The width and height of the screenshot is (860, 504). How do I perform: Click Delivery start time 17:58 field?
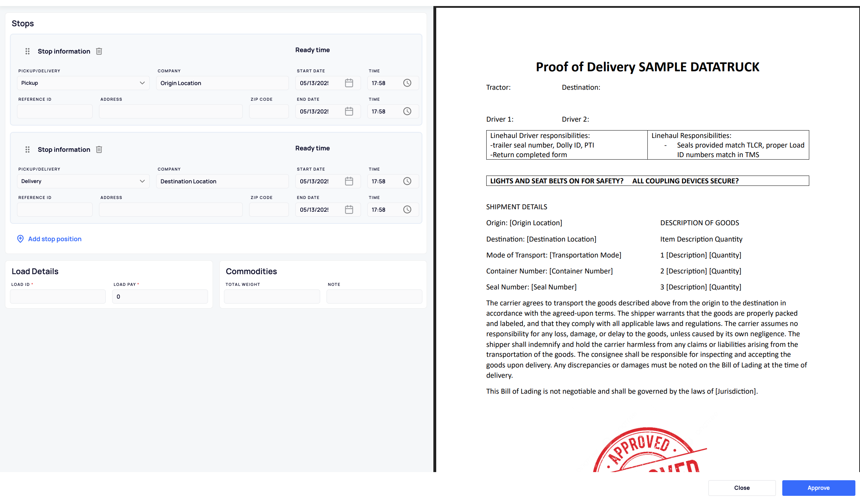[378, 181]
